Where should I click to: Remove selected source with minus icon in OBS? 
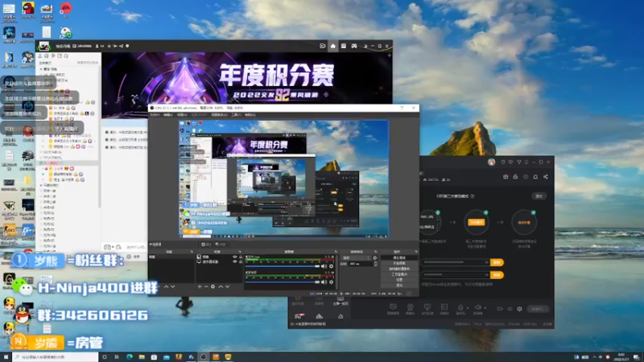pos(206,286)
